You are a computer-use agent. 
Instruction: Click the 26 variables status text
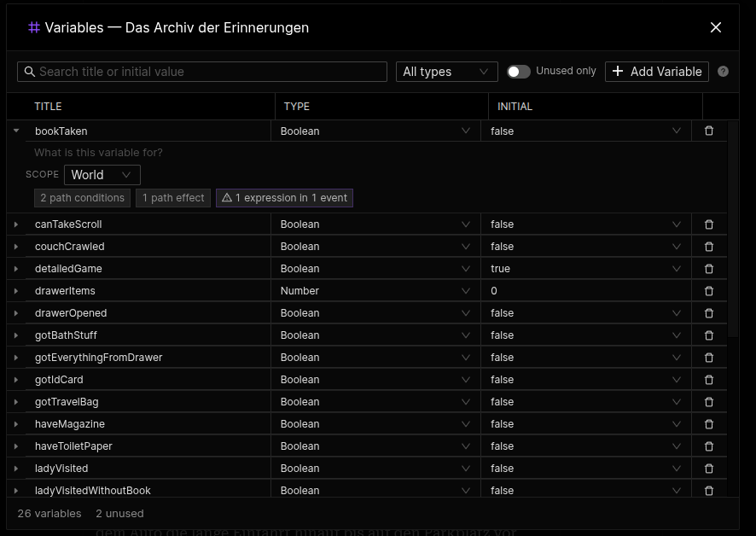pos(49,513)
